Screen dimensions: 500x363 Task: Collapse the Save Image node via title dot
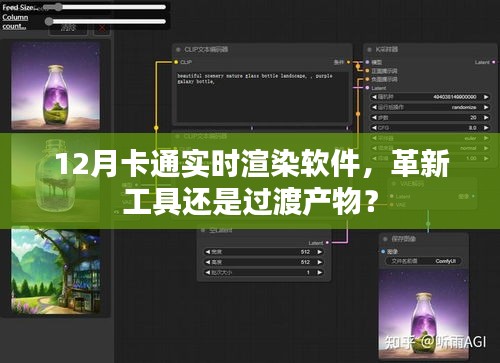(x=385, y=239)
